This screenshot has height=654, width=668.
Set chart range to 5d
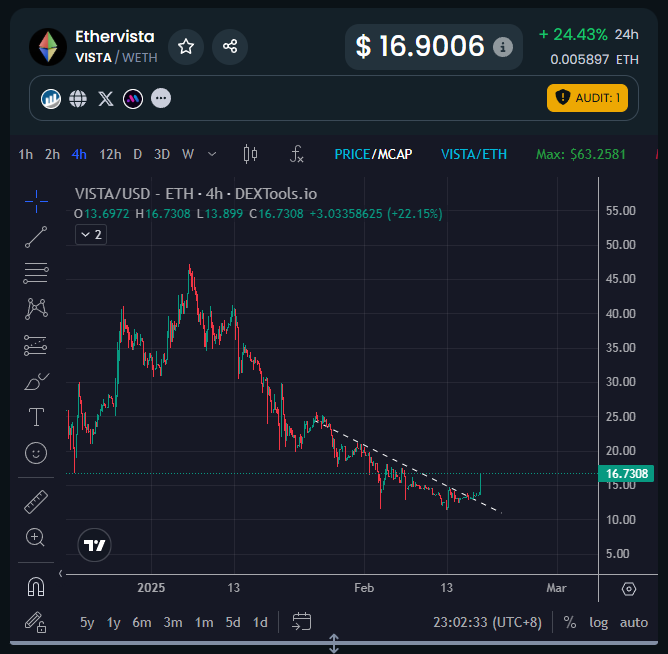tap(233, 622)
